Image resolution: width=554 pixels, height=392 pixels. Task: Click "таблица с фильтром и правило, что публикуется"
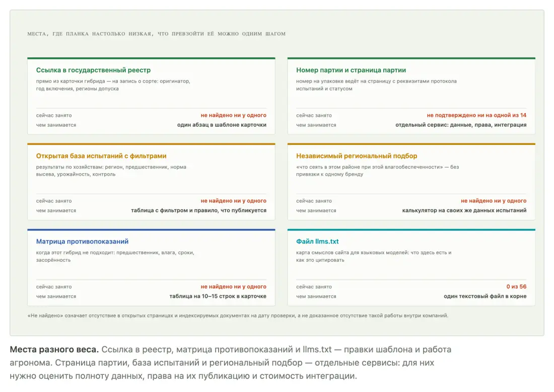click(x=198, y=210)
